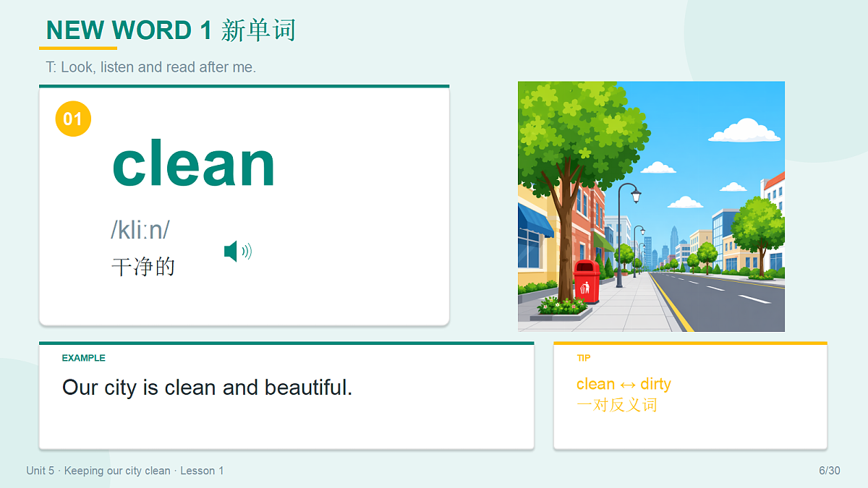
Task: Click the phonetic text /kliːn/
Action: (140, 230)
